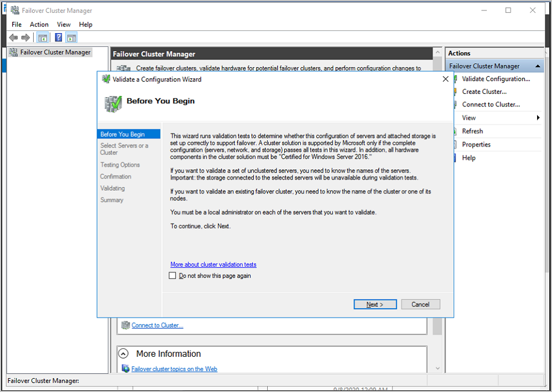Open the Help menu in the menu bar
The image size is (552, 392).
86,24
